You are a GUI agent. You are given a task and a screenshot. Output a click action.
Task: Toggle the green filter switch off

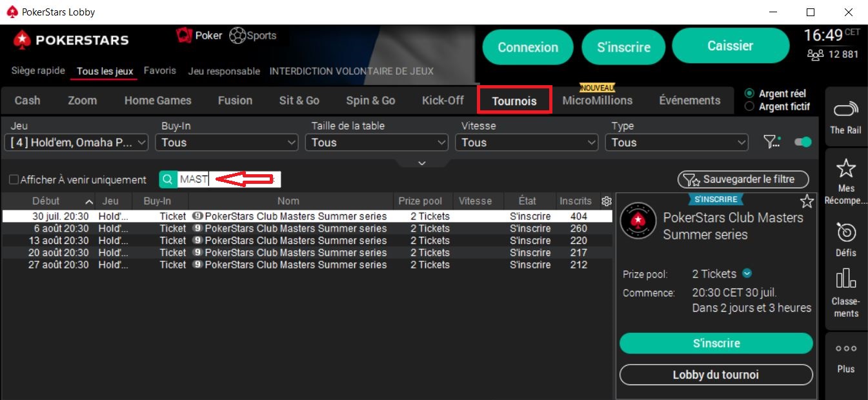pyautogui.click(x=803, y=142)
